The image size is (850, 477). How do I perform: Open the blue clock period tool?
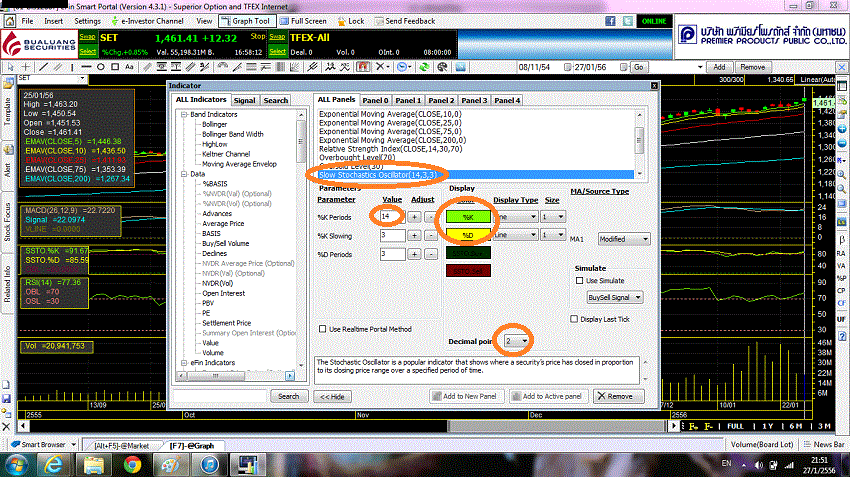click(x=403, y=67)
